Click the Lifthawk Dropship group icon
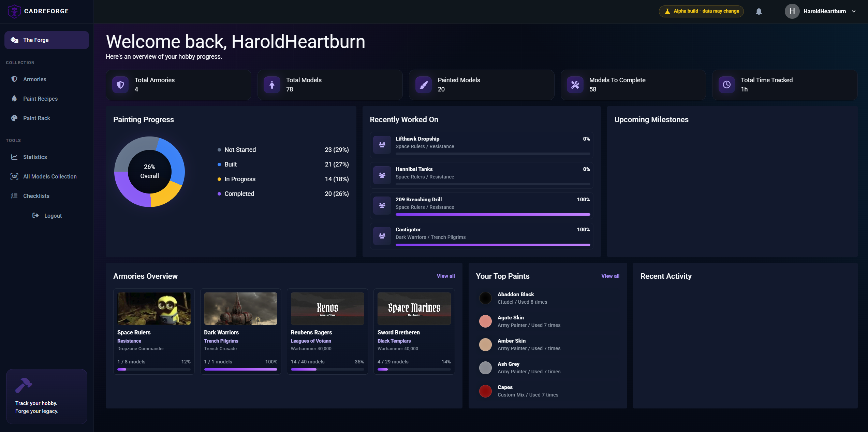Image resolution: width=868 pixels, height=432 pixels. pos(382,145)
